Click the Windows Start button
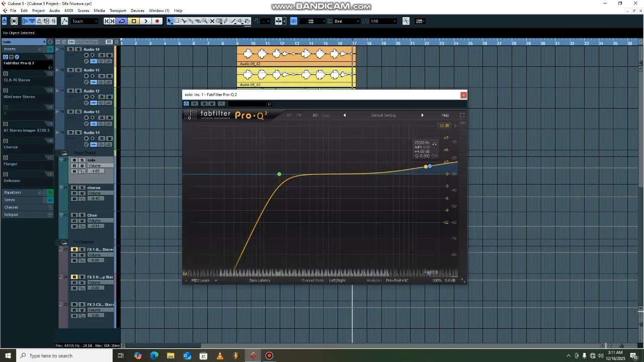Screen dimensions: 644x362 [x=8, y=356]
